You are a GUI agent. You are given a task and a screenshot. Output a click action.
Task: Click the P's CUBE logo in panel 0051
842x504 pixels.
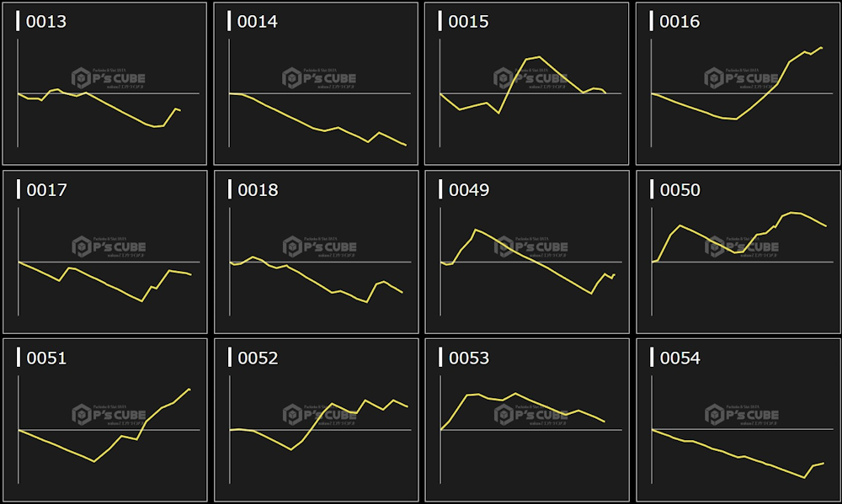[82, 414]
